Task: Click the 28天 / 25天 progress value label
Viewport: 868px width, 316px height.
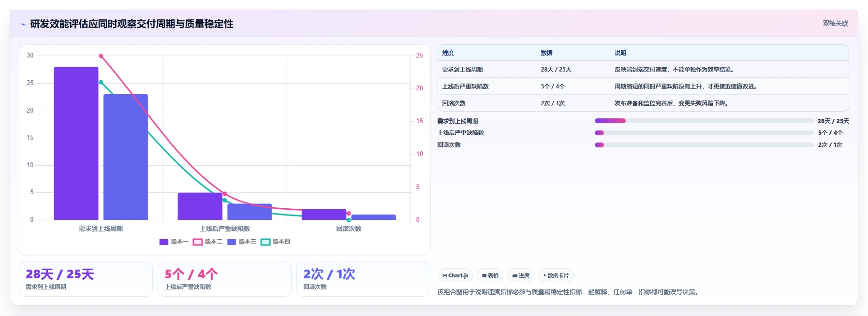Action: [x=833, y=121]
